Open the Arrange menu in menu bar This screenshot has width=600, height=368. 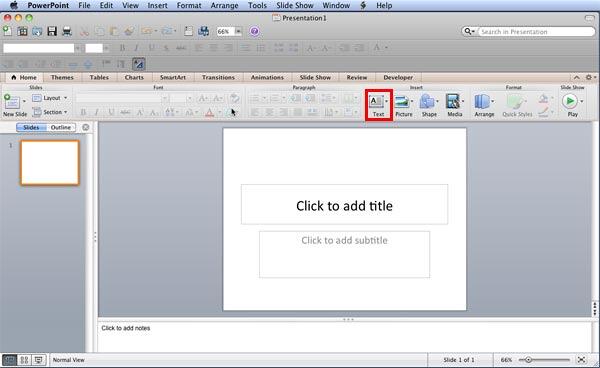(224, 5)
